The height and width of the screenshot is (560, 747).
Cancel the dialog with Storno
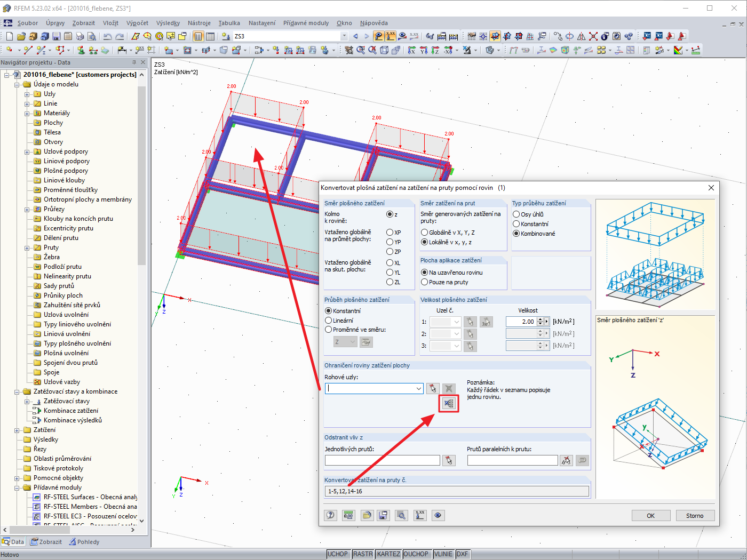point(695,516)
